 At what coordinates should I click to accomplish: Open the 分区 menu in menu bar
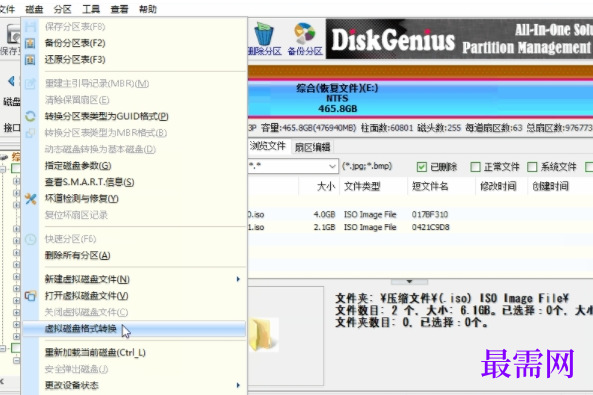[62, 9]
